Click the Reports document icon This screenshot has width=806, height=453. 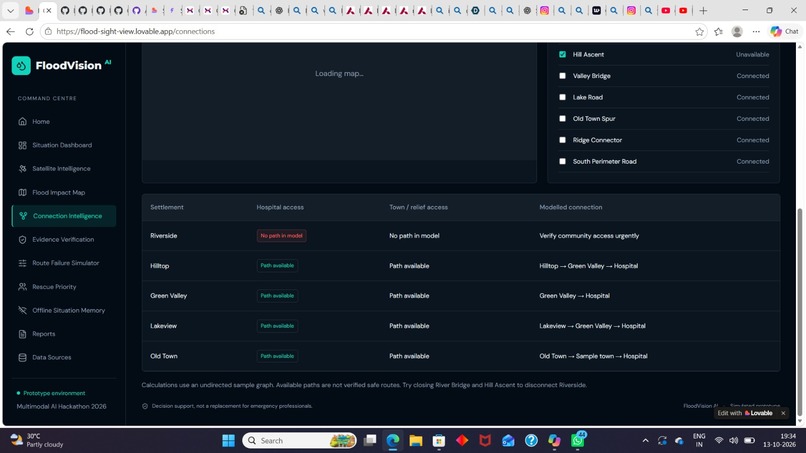tap(23, 334)
